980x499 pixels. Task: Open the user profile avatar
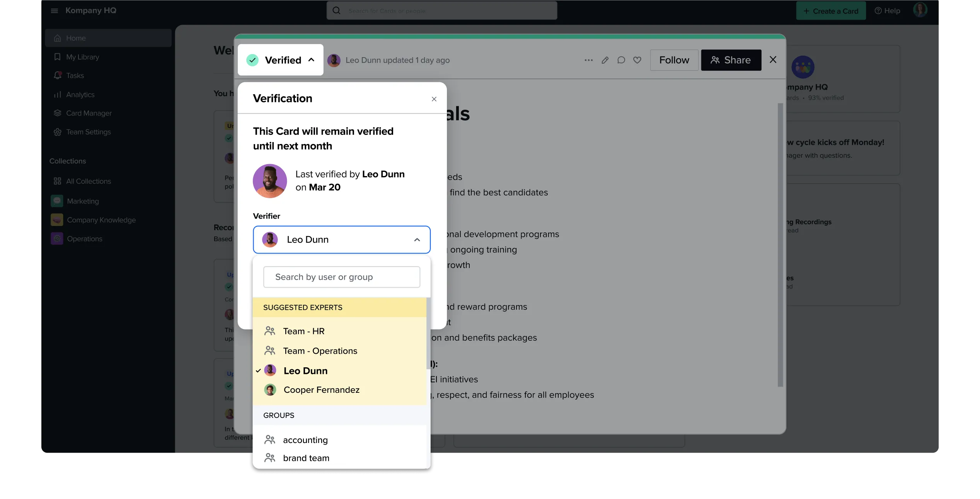coord(920,10)
